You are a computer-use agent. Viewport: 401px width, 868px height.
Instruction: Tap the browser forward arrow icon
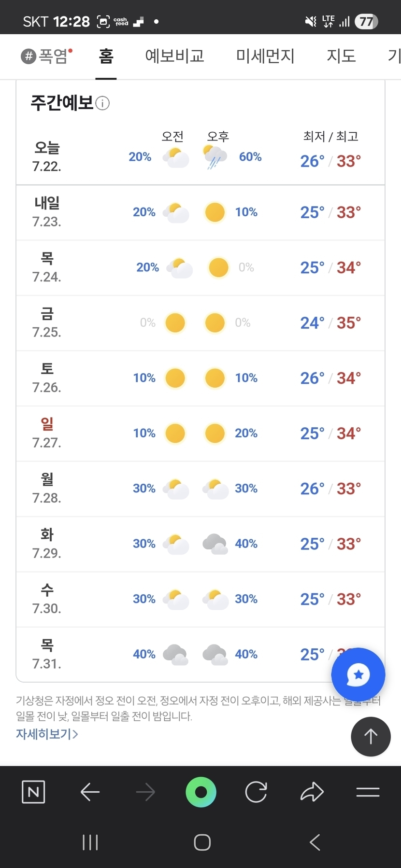click(145, 792)
